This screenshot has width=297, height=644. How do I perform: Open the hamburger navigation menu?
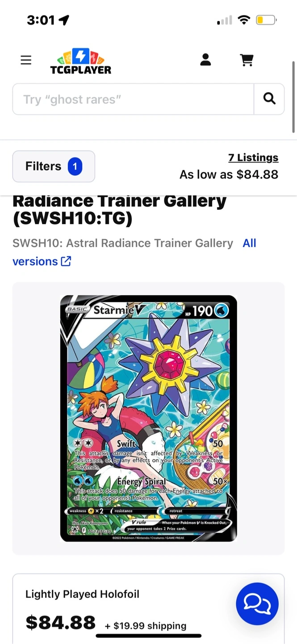[26, 60]
